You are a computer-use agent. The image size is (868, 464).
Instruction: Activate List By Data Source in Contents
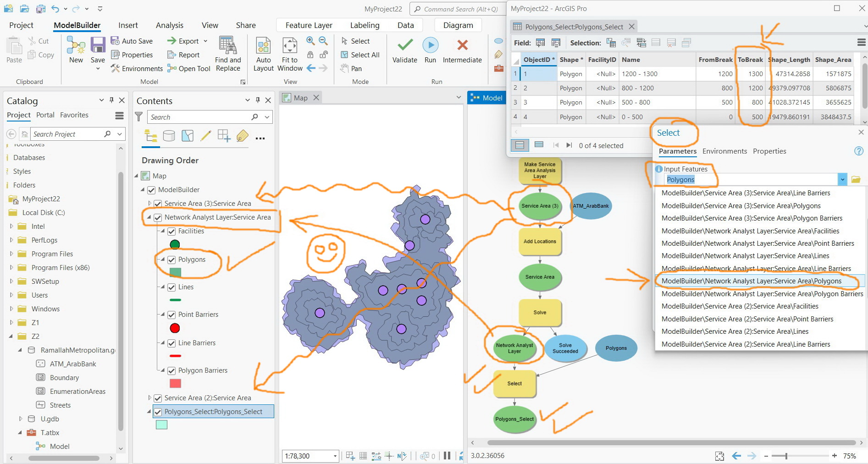coord(169,136)
